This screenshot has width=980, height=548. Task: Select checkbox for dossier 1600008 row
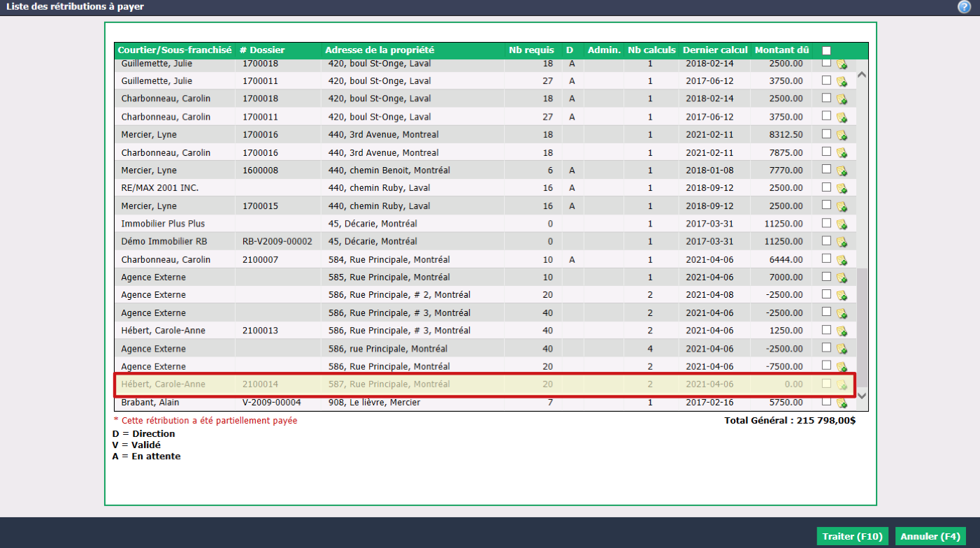coord(826,169)
